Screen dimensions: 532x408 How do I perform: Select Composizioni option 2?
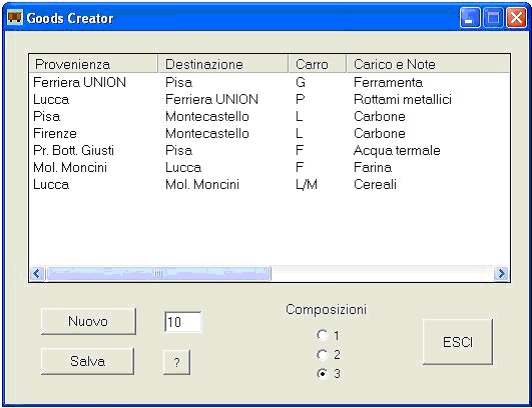click(322, 355)
